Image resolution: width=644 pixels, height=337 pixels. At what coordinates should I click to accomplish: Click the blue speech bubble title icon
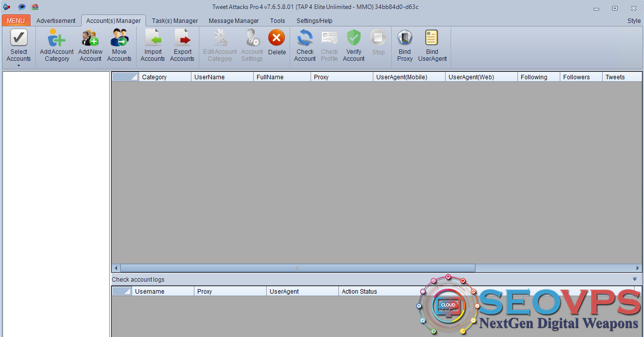point(21,7)
